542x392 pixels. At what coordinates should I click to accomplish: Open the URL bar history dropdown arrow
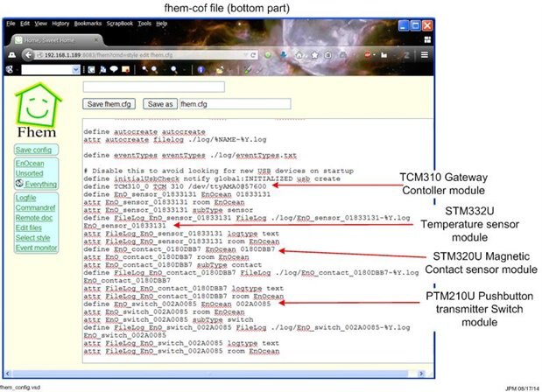[245, 55]
